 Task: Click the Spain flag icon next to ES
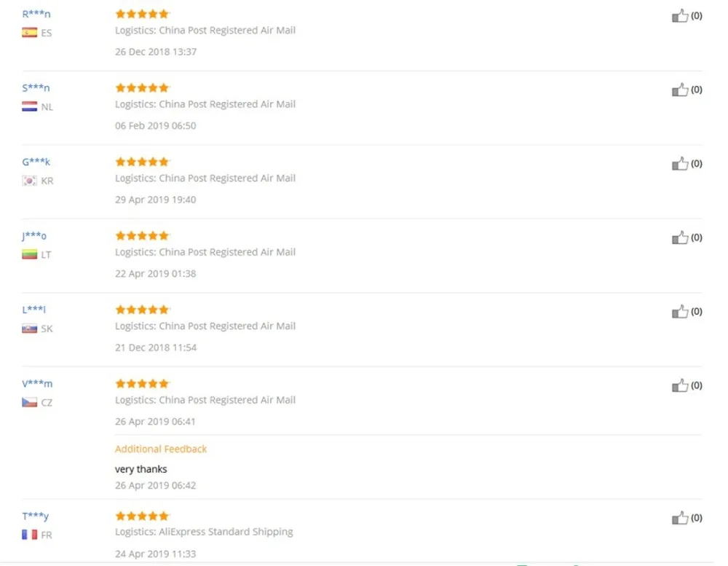tap(30, 33)
